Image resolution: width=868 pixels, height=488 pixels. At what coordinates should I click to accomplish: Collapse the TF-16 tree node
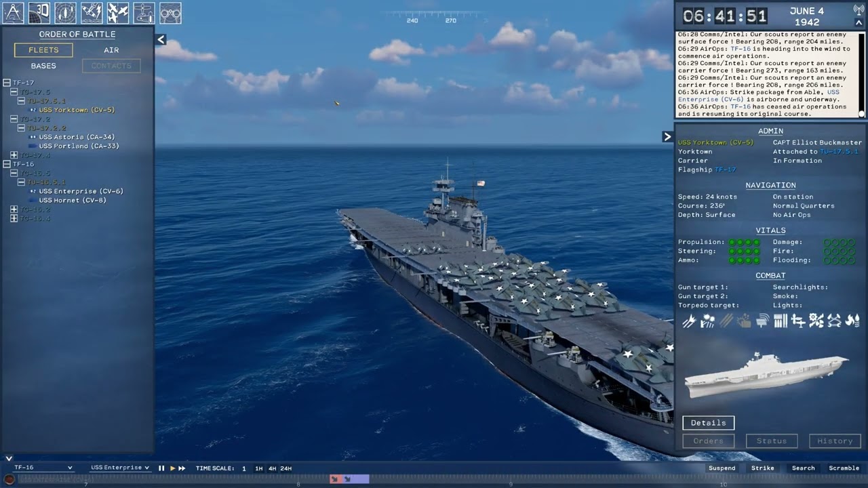7,164
